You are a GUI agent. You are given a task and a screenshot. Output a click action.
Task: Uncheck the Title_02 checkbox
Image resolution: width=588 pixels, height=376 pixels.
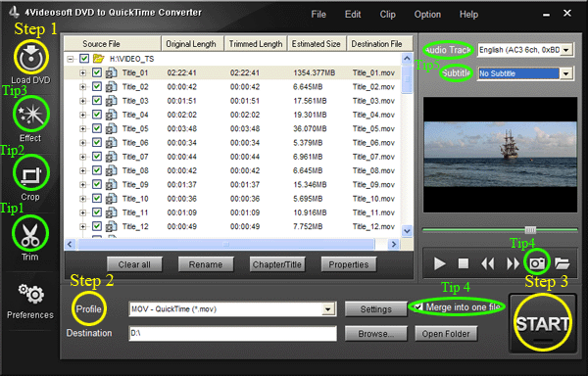point(97,86)
